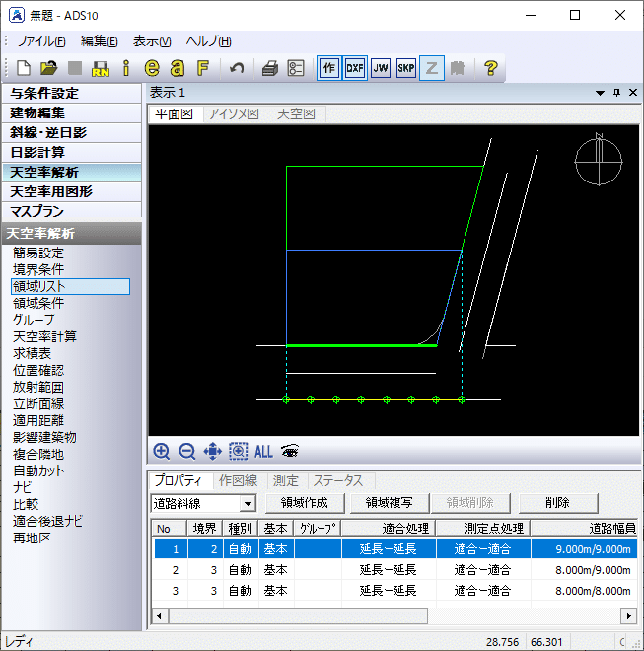Open the ファイル(F) menu
The image size is (644, 651).
point(41,41)
